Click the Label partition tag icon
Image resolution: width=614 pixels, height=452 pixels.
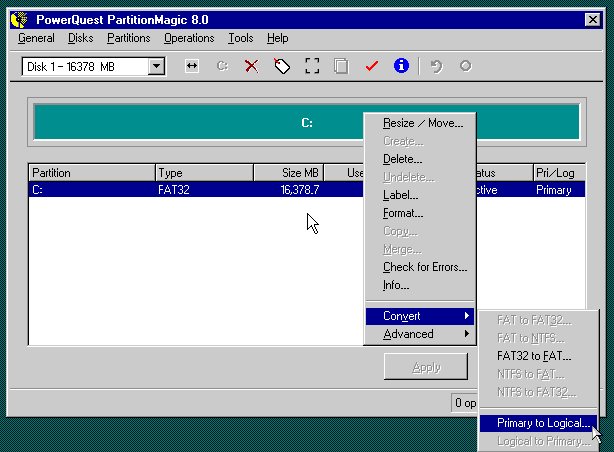pyautogui.click(x=282, y=66)
